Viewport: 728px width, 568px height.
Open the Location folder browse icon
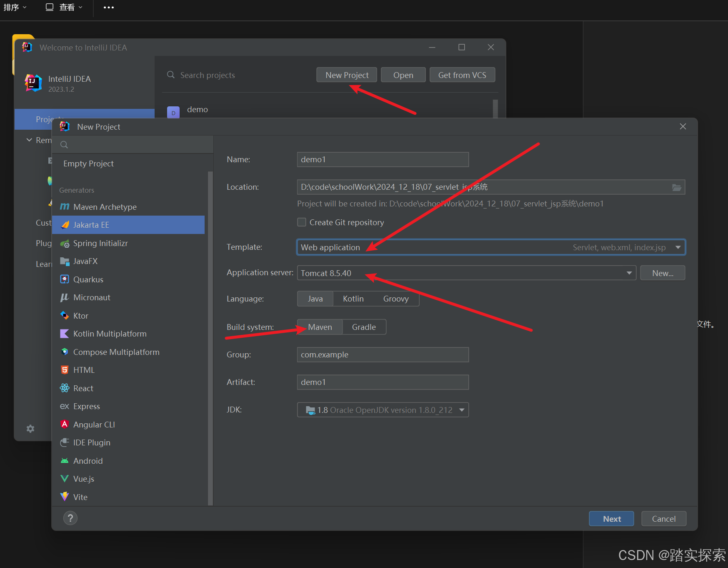pos(677,187)
